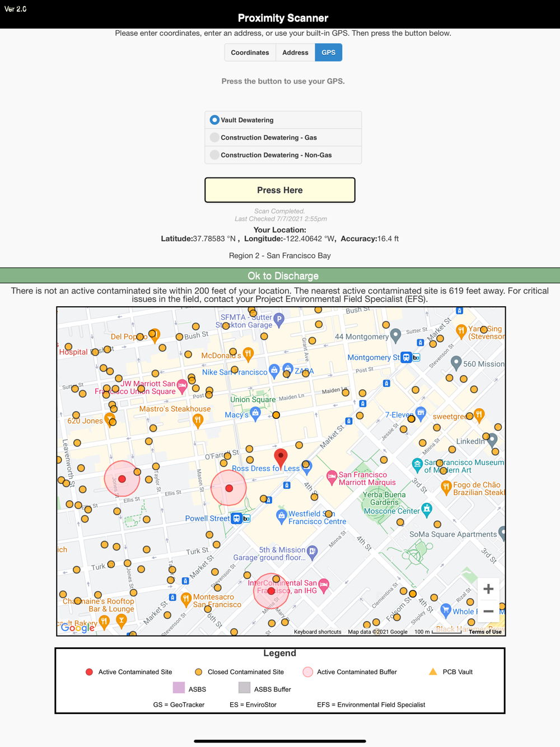This screenshot has height=747, width=560.
Task: Tap the McDonald's restaurant marker
Action: (x=249, y=354)
